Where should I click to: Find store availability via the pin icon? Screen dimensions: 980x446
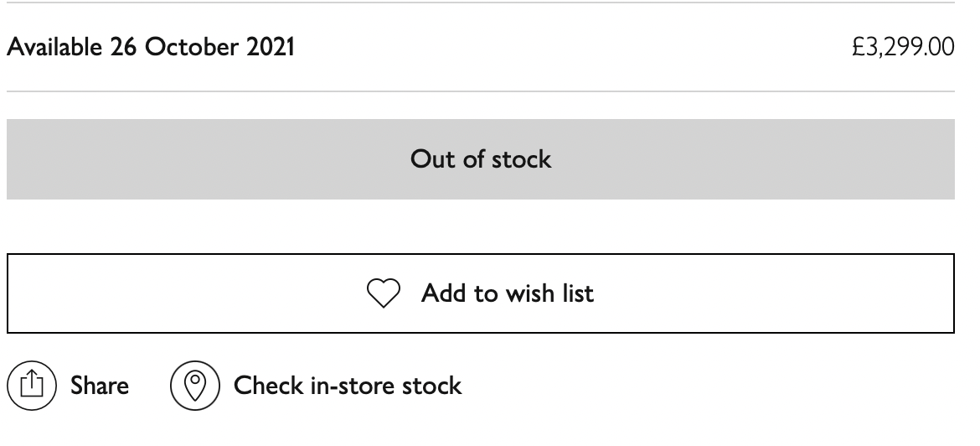(x=195, y=386)
